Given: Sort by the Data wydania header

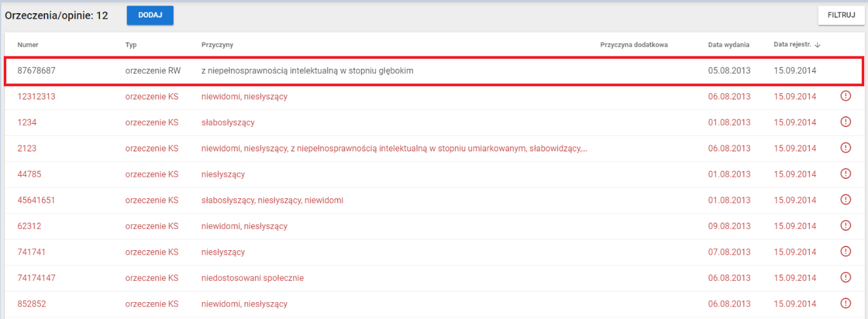Looking at the screenshot, I should pos(729,45).
